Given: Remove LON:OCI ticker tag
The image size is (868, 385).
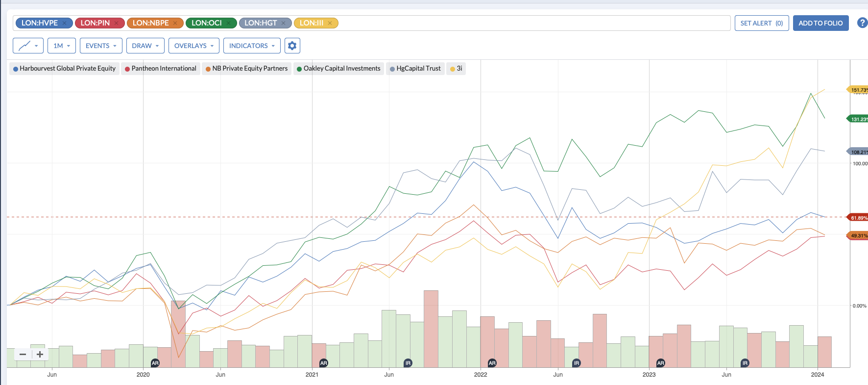Looking at the screenshot, I should (228, 23).
